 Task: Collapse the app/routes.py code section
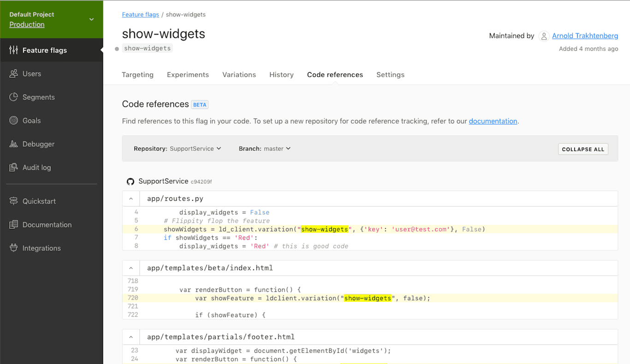pos(131,198)
